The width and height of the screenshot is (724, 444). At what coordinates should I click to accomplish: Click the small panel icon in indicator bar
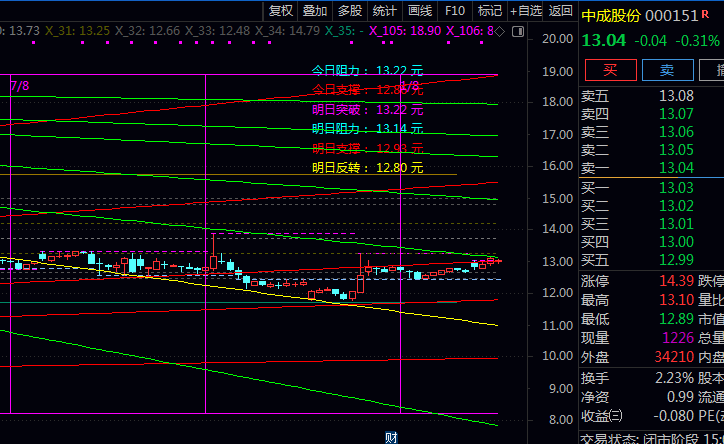(517, 32)
